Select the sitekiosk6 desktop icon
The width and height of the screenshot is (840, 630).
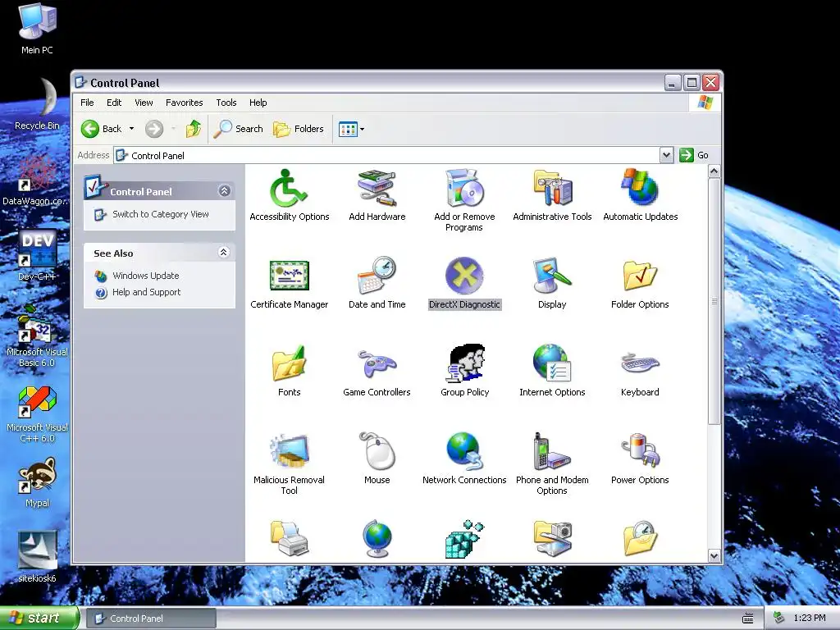[x=37, y=557]
